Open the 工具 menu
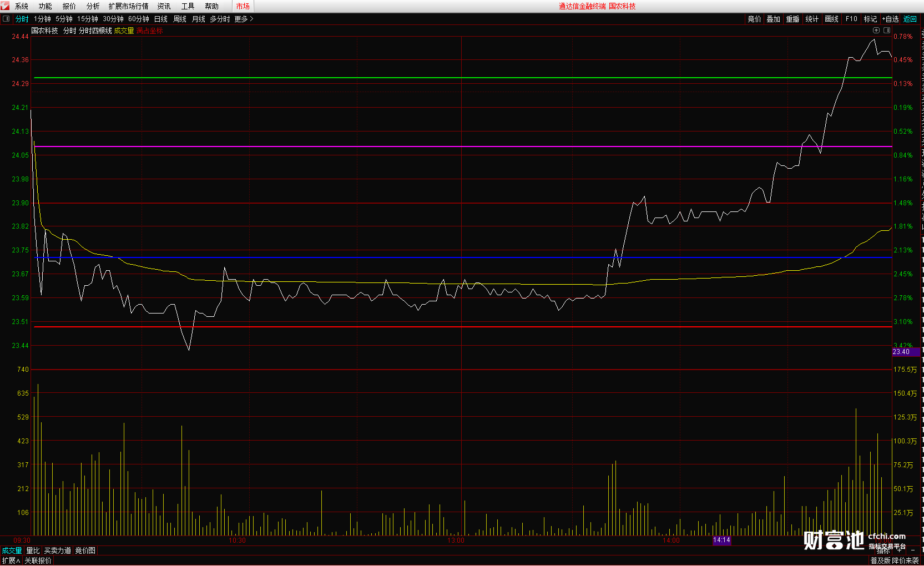924x566 pixels. point(188,6)
